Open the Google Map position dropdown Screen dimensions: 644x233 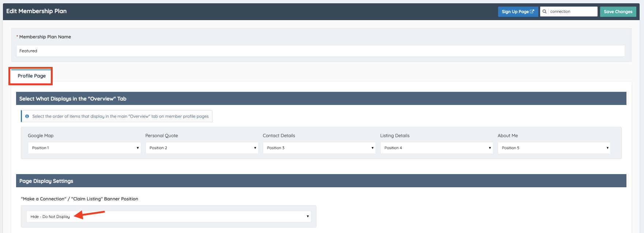pos(84,148)
